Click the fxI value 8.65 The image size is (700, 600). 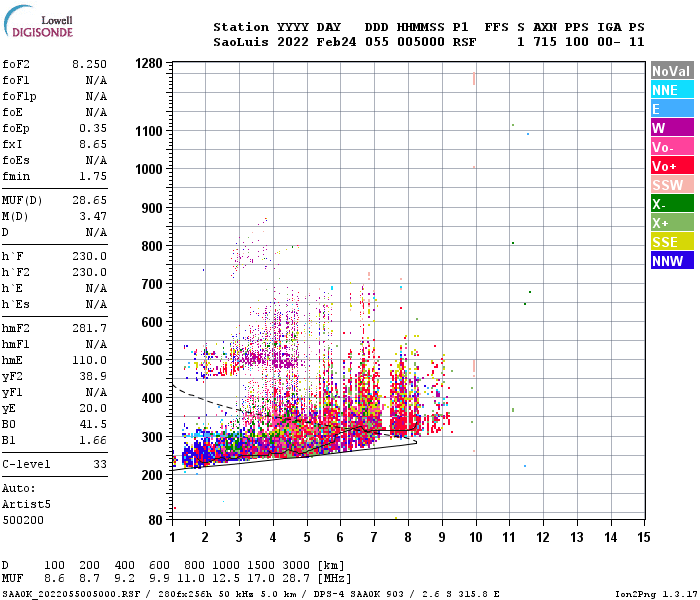click(93, 144)
